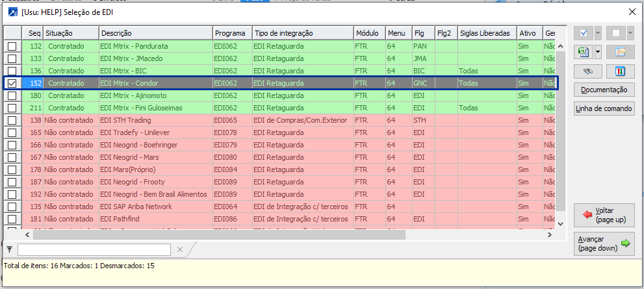This screenshot has height=289, width=644.
Task: Click the GNC flag cell
Action: [x=424, y=83]
